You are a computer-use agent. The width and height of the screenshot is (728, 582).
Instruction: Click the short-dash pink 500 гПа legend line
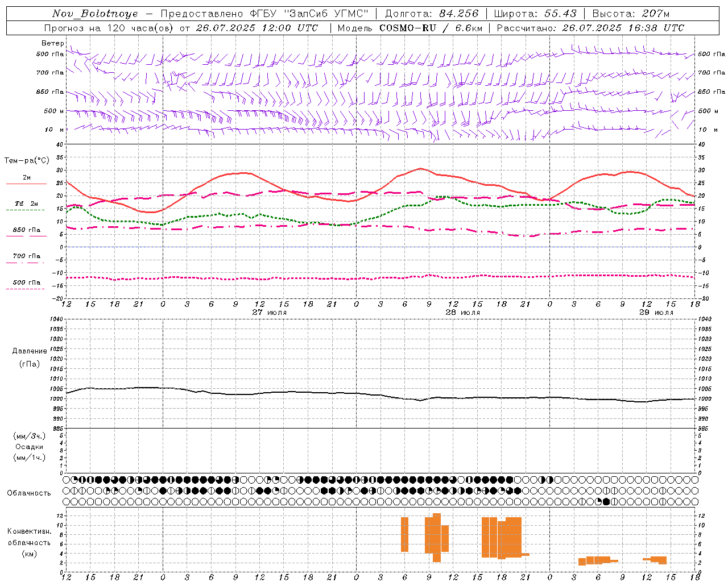pyautogui.click(x=25, y=289)
